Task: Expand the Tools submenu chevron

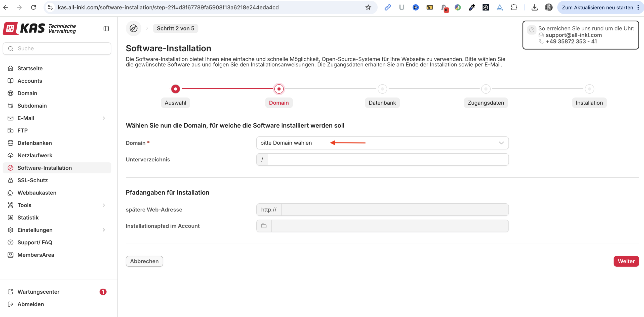Action: coord(104,205)
